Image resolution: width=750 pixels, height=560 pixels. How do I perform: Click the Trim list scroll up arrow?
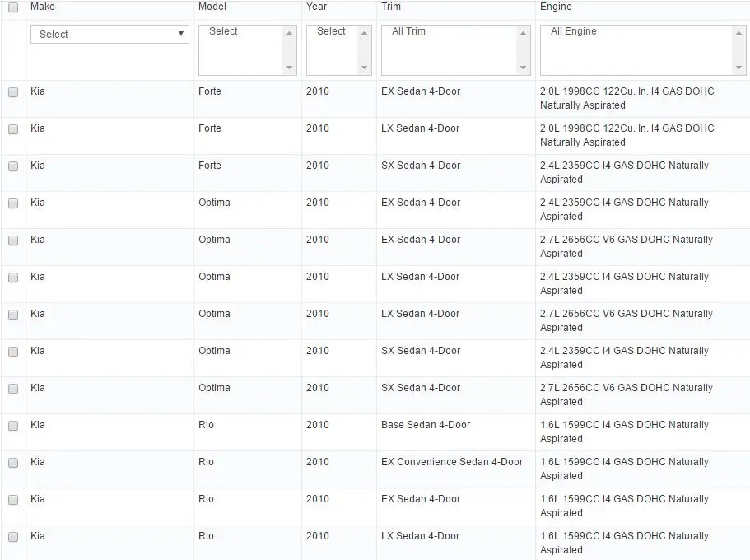(x=523, y=33)
